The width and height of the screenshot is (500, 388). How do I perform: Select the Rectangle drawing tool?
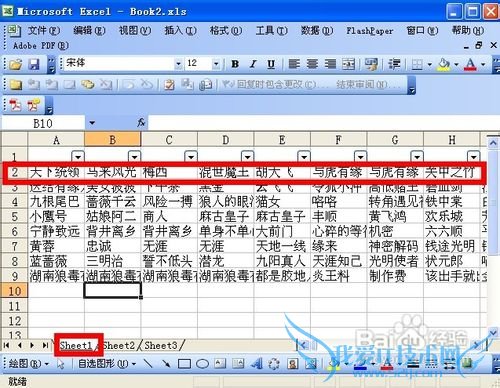pos(184,363)
